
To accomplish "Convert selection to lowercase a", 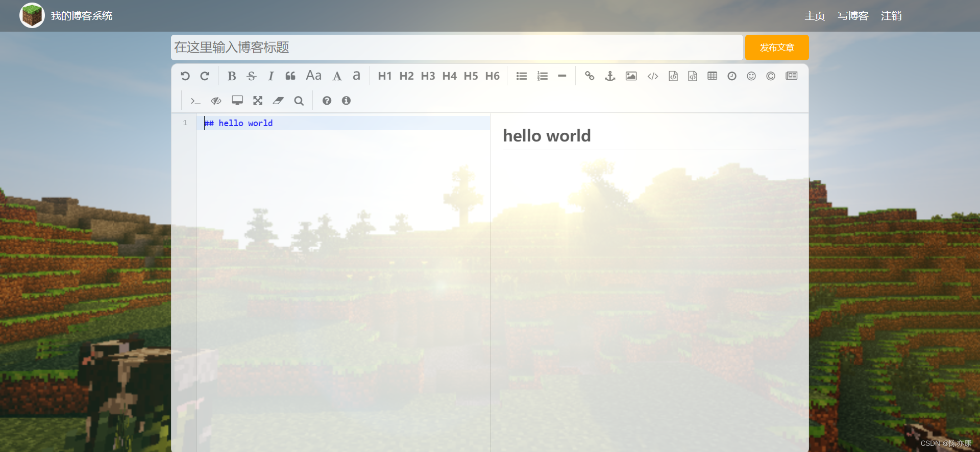I will 356,76.
